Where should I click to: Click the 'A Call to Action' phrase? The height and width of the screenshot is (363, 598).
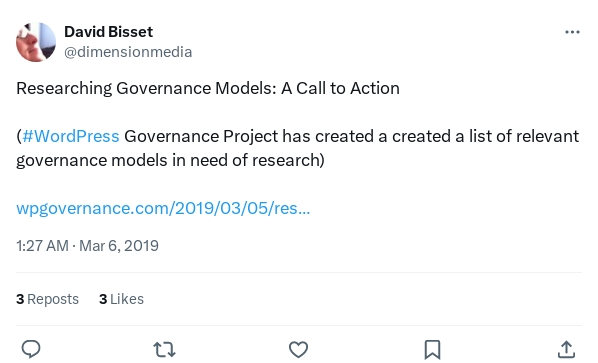click(x=340, y=88)
